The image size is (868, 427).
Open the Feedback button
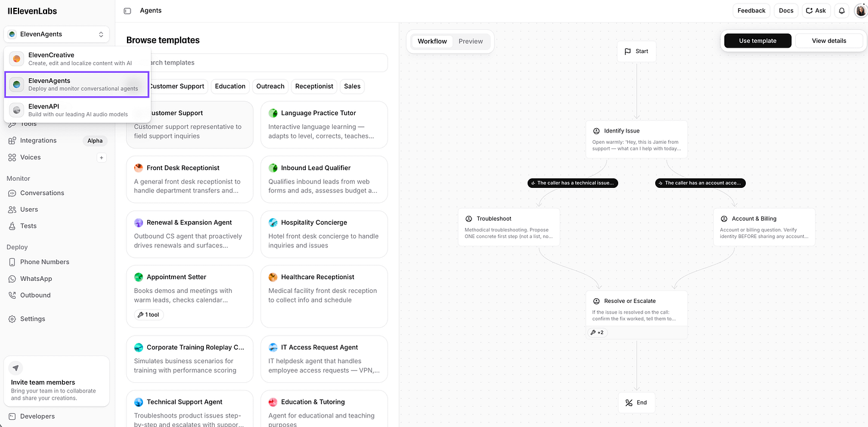point(751,11)
